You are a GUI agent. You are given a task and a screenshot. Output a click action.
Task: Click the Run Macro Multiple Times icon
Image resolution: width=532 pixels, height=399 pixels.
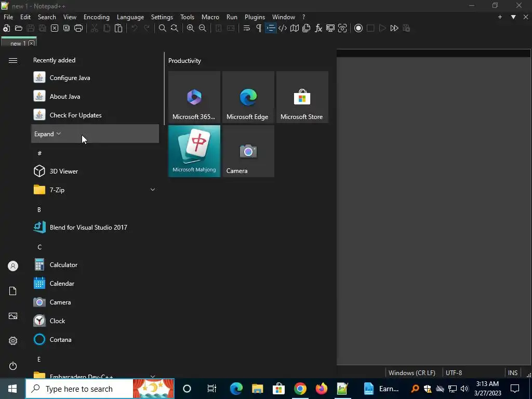pyautogui.click(x=394, y=28)
